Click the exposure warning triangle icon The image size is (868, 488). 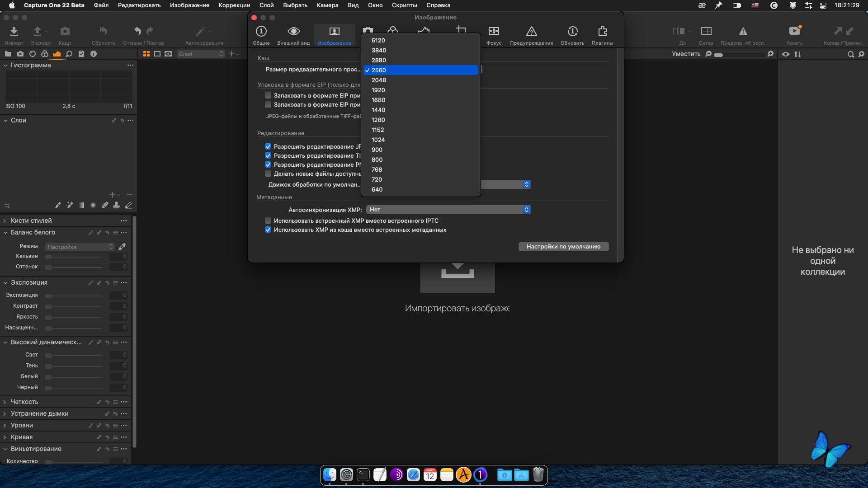point(743,31)
